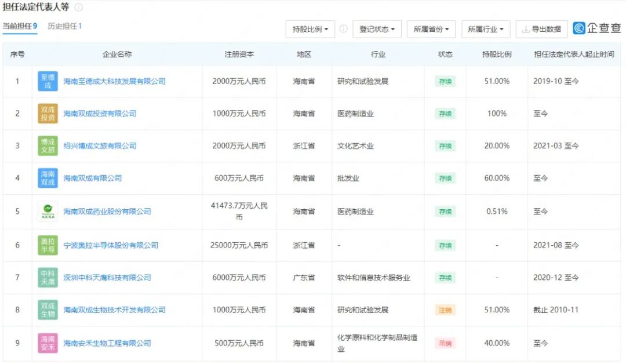Open 宁波奥拉半导体股份有限公司 link
626x364 pixels.
[x=111, y=245]
